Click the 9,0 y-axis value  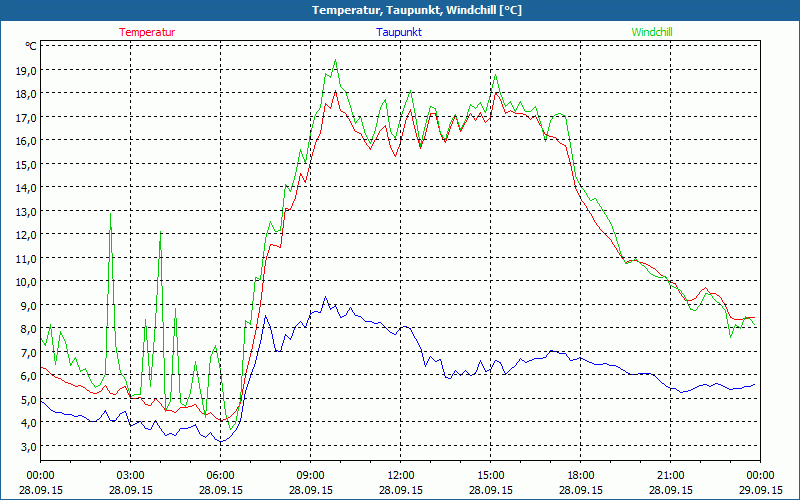29,305
